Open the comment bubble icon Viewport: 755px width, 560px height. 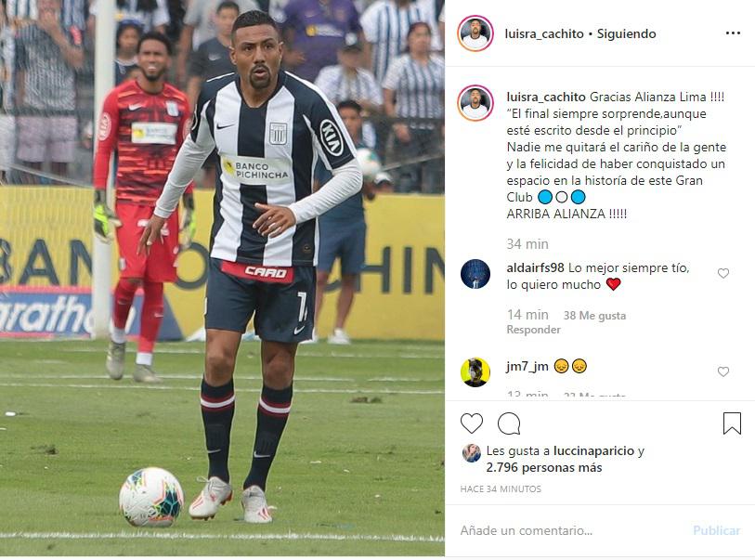coord(509,423)
